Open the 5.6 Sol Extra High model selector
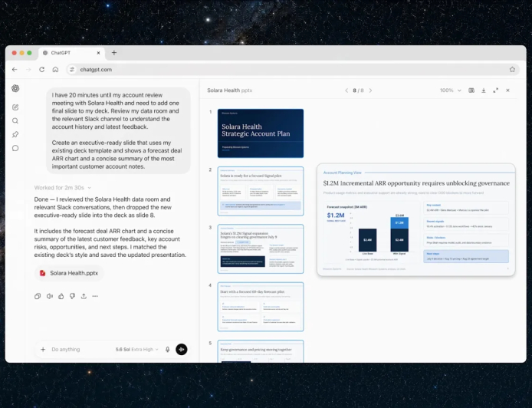Screen dimensions: 532x408 (x=136, y=349)
